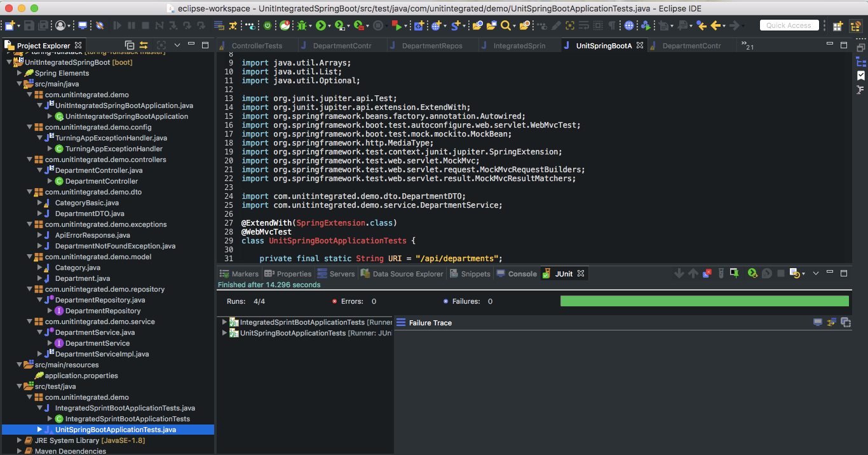The height and width of the screenshot is (455, 868).
Task: Expand IntegratedSprintBootApplicationTests runner node
Action: tap(223, 322)
